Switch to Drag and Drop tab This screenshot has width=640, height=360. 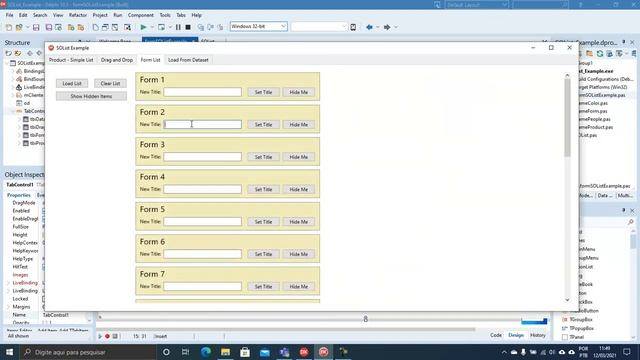click(x=117, y=60)
